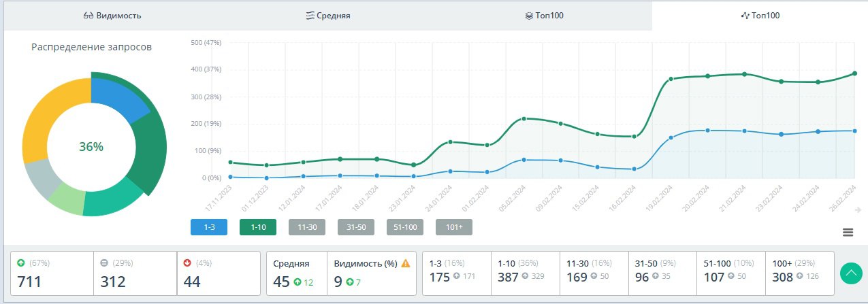Image resolution: width=868 pixels, height=304 pixels.
Task: Switch to the Средняя tab
Action: 328,15
